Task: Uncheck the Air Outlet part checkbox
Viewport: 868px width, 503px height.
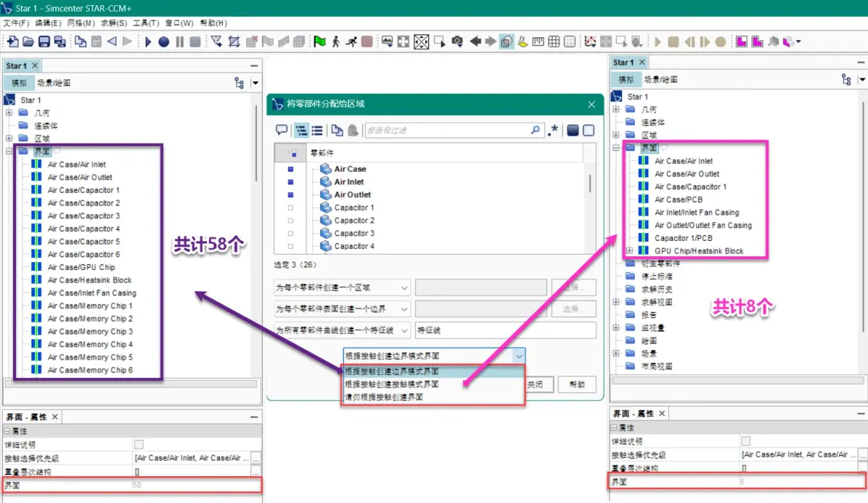Action: tap(291, 195)
